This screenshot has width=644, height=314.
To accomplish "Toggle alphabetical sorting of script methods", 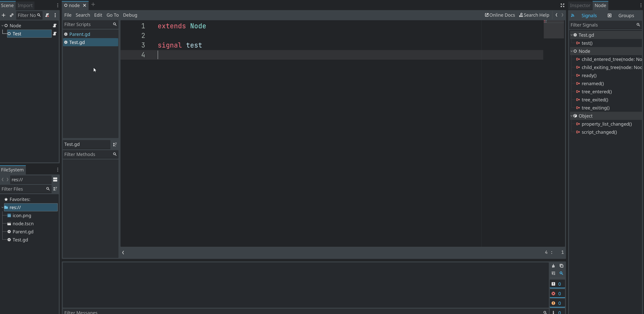I will [x=115, y=144].
